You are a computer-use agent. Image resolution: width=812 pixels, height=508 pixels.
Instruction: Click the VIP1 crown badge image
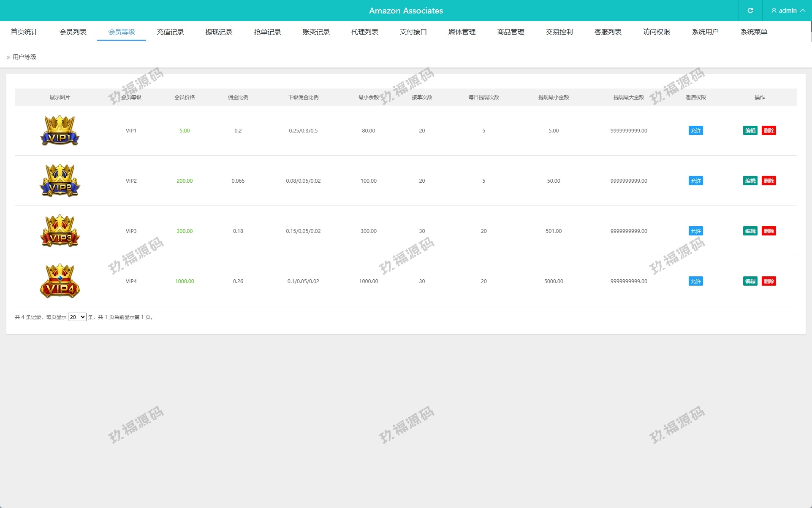pos(60,130)
